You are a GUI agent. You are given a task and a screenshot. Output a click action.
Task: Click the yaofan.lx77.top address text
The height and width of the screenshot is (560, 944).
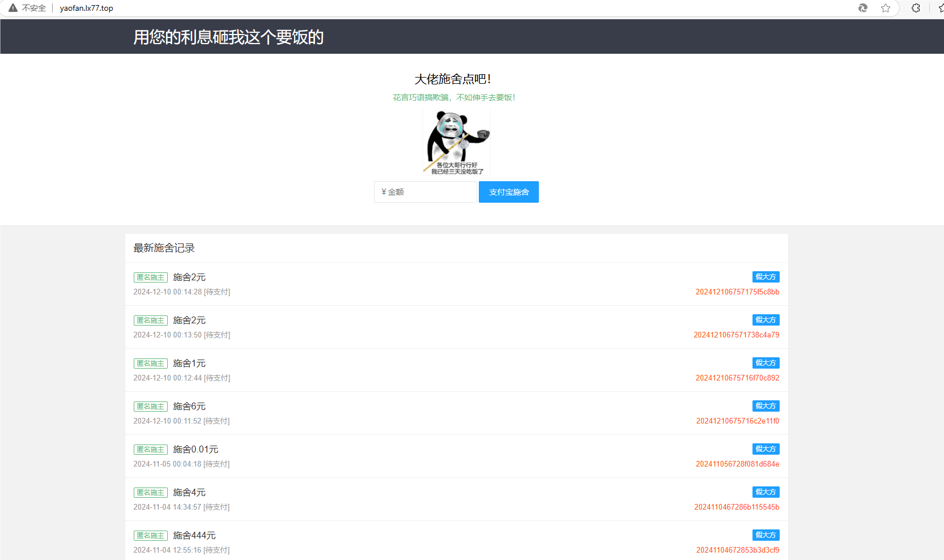pos(87,8)
